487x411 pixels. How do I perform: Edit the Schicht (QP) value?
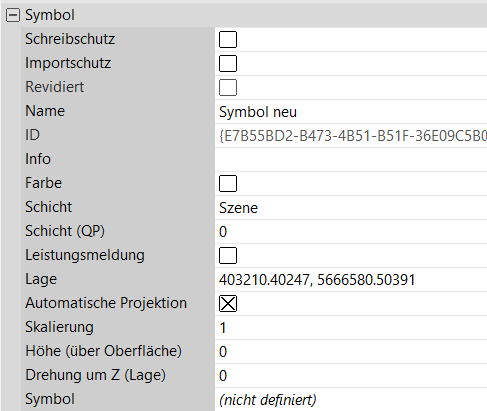point(351,232)
